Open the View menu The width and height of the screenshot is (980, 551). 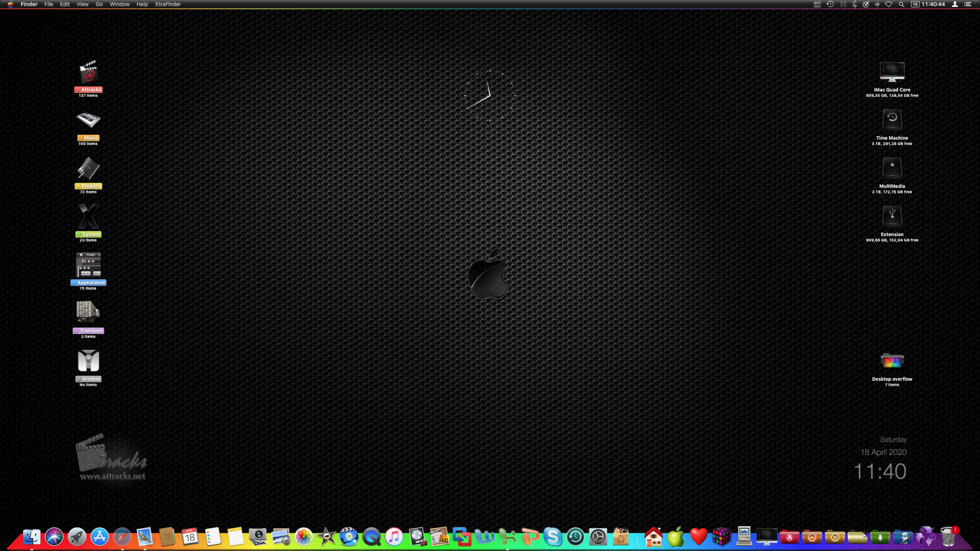(x=82, y=4)
